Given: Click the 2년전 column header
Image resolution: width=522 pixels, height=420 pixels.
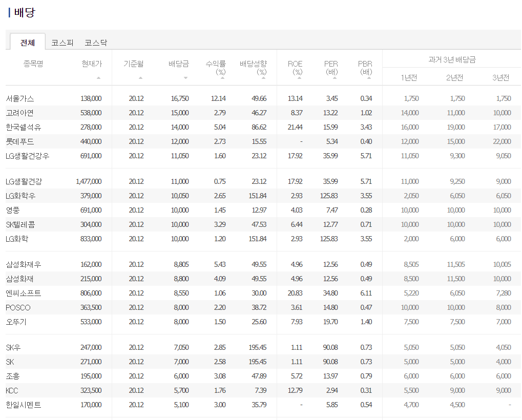Looking at the screenshot, I should click(454, 77).
